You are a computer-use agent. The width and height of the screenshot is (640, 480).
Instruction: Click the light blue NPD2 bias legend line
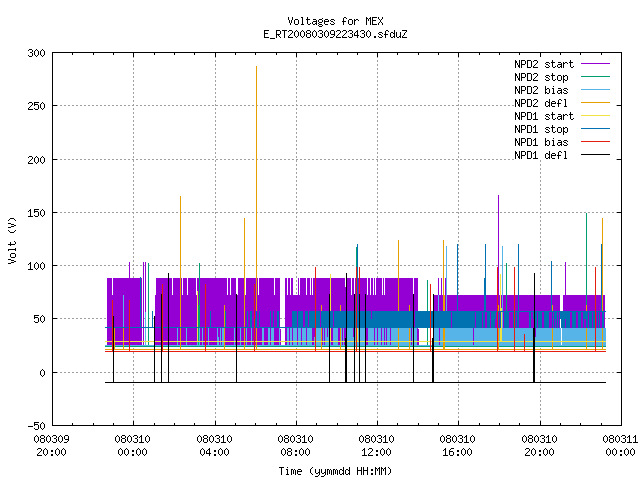[x=596, y=90]
